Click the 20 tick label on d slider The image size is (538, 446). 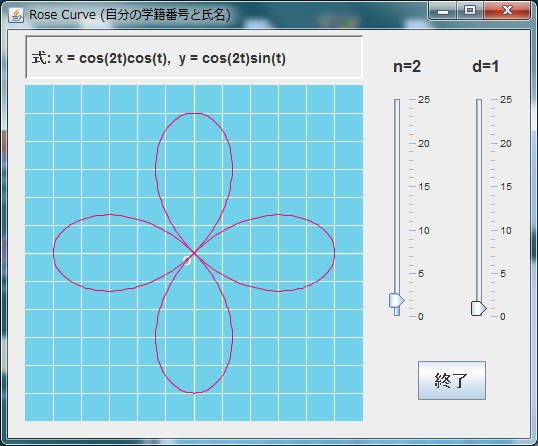506,144
